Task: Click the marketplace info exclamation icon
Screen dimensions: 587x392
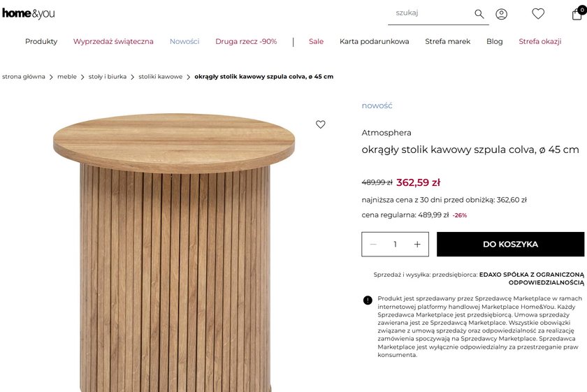Action: point(368,300)
